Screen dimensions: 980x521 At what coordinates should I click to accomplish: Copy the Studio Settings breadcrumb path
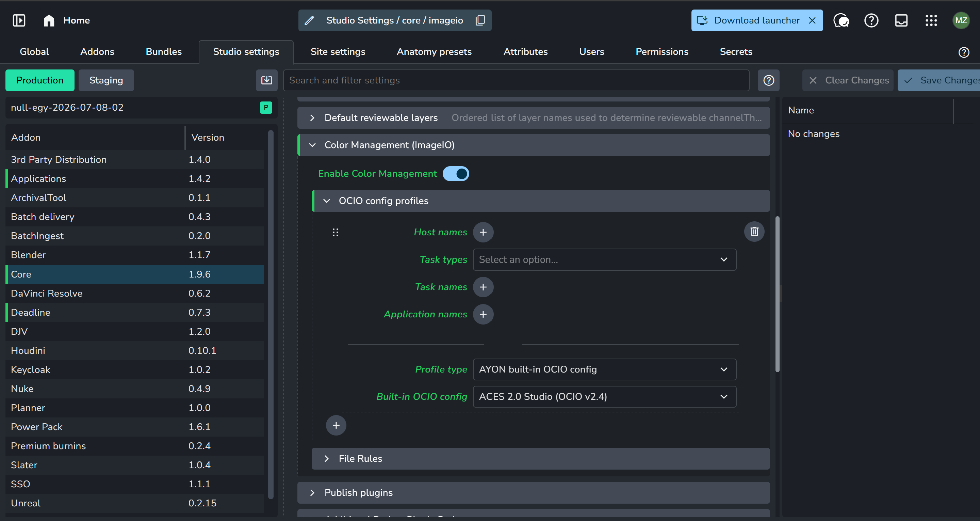tap(480, 20)
